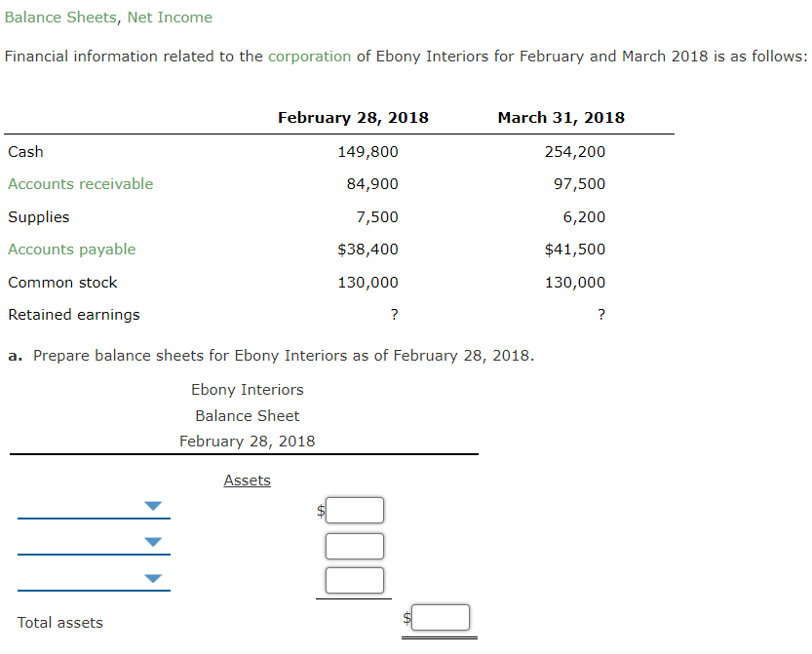Image resolution: width=812 pixels, height=654 pixels.
Task: Click the corporation hyperlink
Action: click(309, 56)
